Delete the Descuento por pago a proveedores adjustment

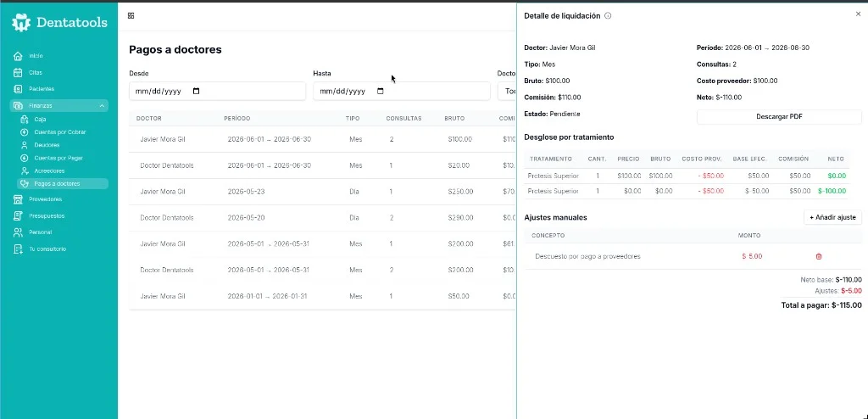[x=819, y=257]
